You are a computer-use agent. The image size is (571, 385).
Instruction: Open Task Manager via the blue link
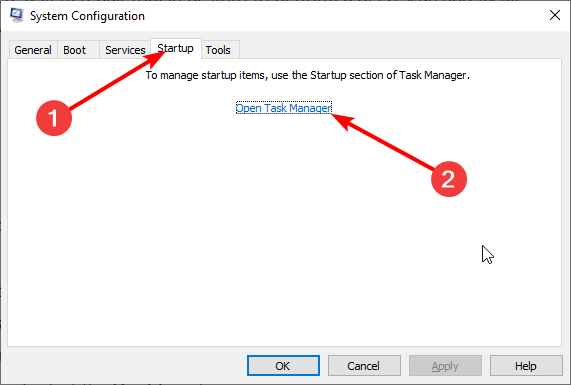(284, 108)
